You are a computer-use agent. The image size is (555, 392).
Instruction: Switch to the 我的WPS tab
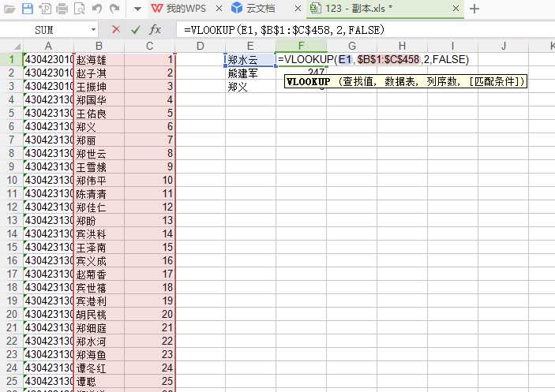pos(178,8)
